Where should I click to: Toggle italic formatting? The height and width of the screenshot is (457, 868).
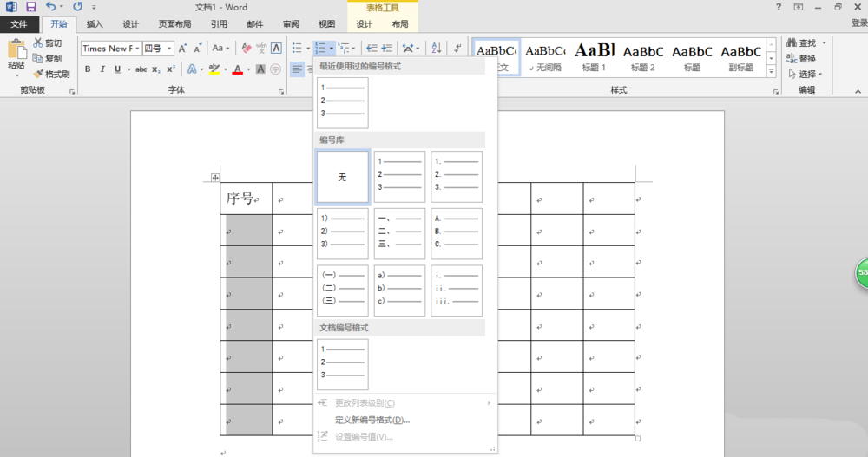coord(102,69)
